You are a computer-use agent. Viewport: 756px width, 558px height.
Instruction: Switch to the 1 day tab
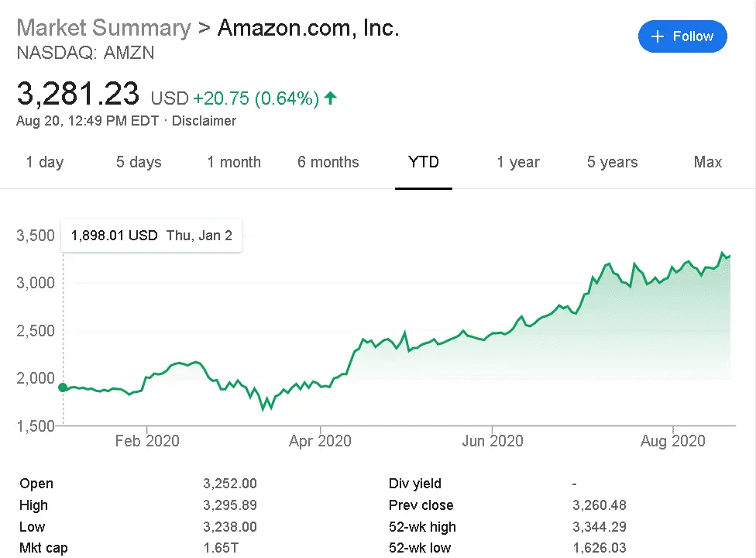[45, 162]
